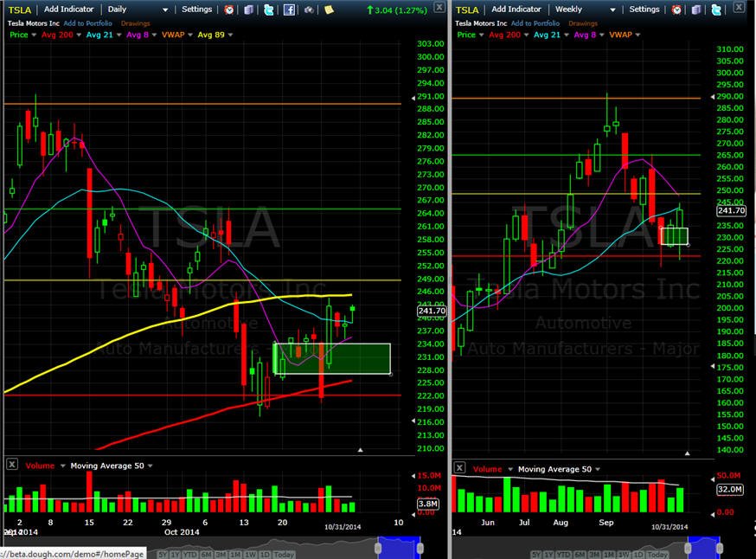756x559 pixels.
Task: Click TSLA ticker symbol in Daily chart
Action: click(x=20, y=10)
